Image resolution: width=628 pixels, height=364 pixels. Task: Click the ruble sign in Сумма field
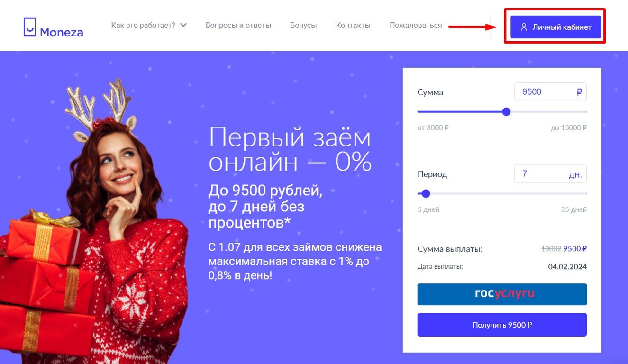579,92
